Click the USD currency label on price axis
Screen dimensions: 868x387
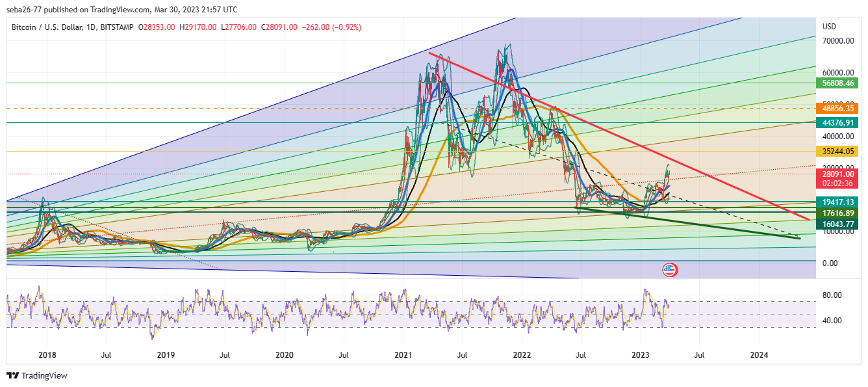[829, 27]
